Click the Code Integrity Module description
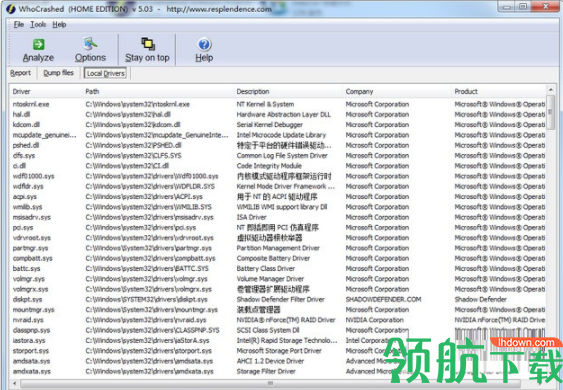 pyautogui.click(x=269, y=166)
